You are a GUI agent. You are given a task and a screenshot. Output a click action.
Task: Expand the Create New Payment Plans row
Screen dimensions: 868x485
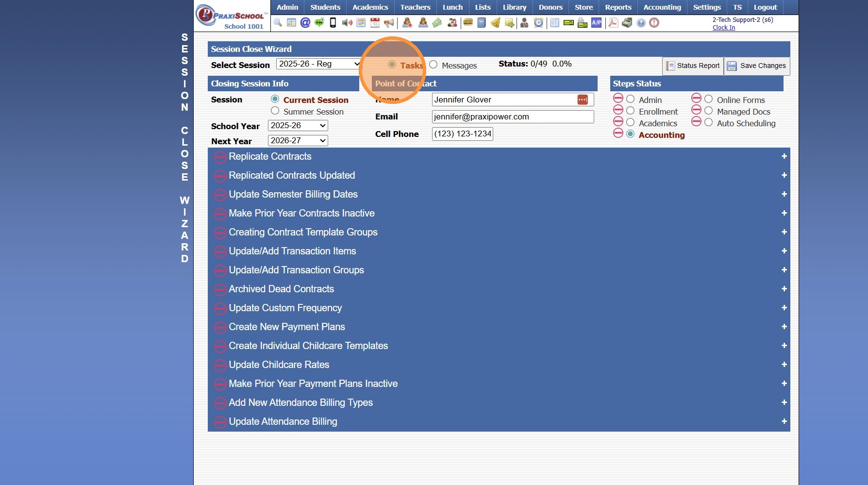(x=784, y=327)
